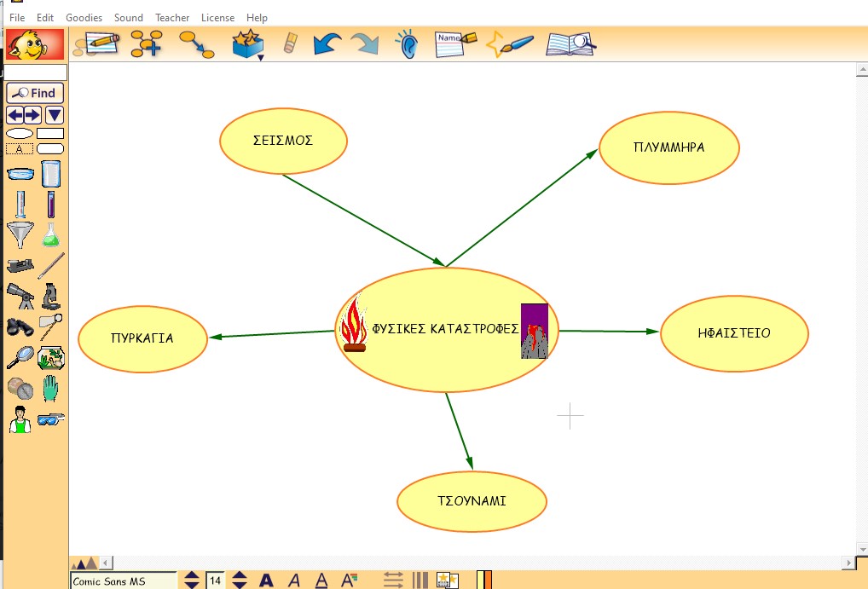Open the Goodies menu
This screenshot has height=589, width=868.
[84, 17]
